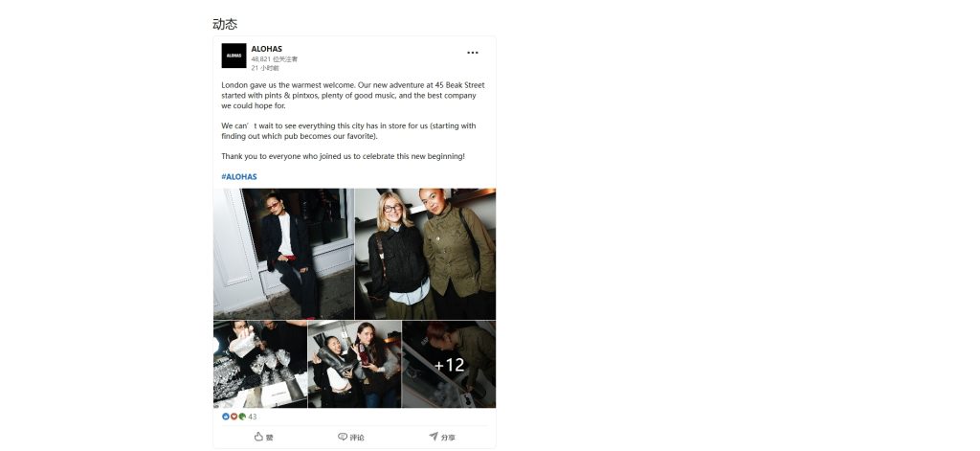View the +12 more photos overlay

click(449, 364)
